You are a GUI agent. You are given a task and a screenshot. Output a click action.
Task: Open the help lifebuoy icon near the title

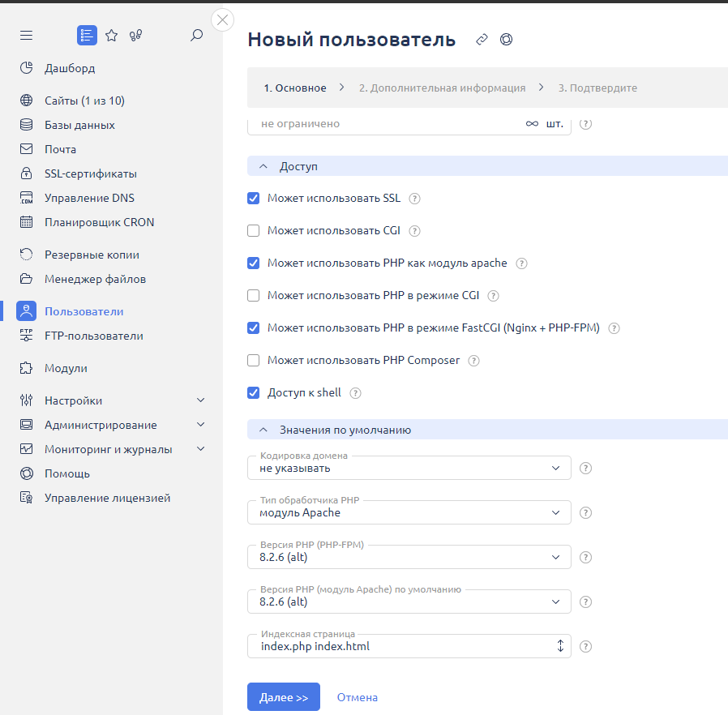[x=506, y=40]
